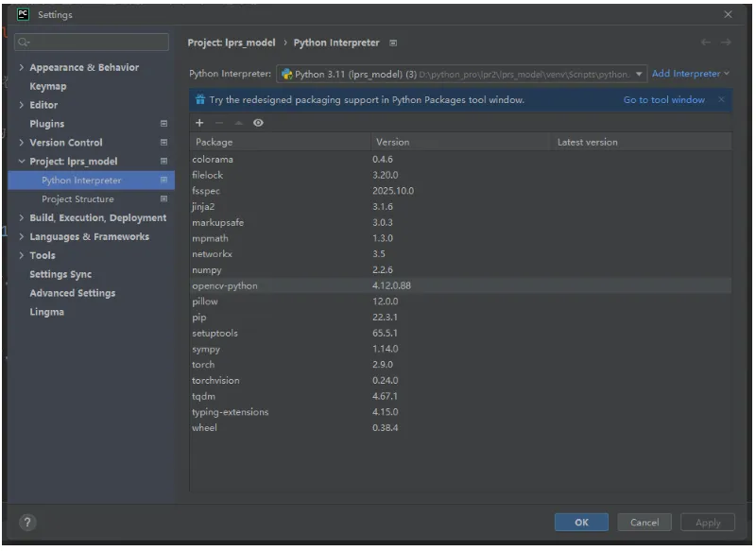Click the OK button

click(x=581, y=522)
